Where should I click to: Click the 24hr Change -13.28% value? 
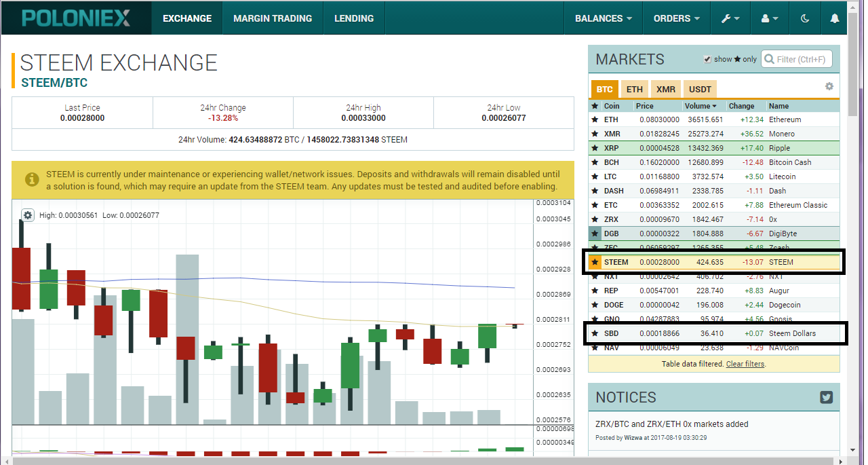223,118
